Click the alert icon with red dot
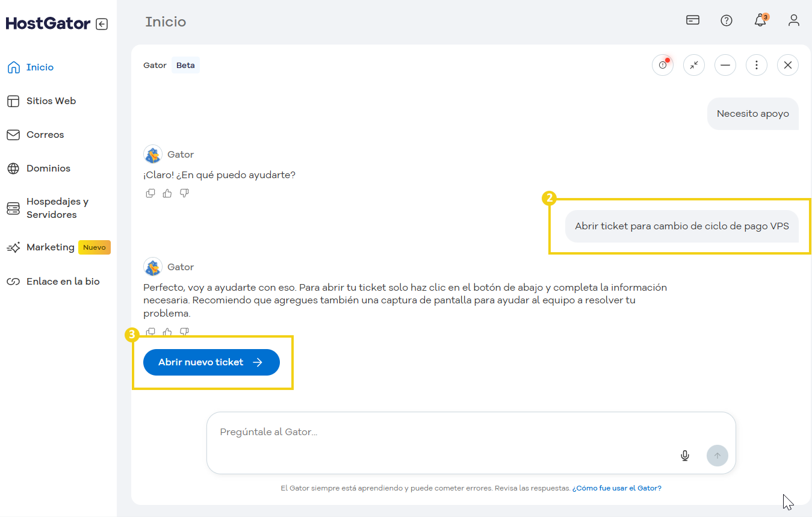 (662, 64)
